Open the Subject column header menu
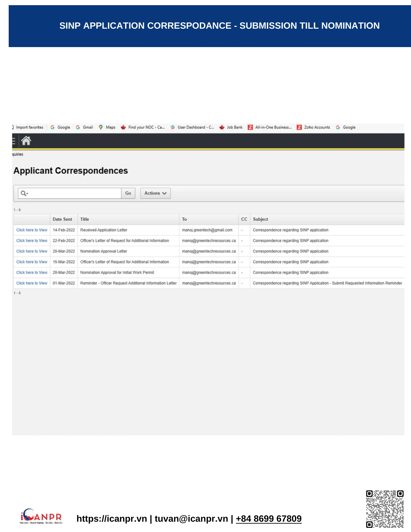Screen dimensions: 411x532 260,219
